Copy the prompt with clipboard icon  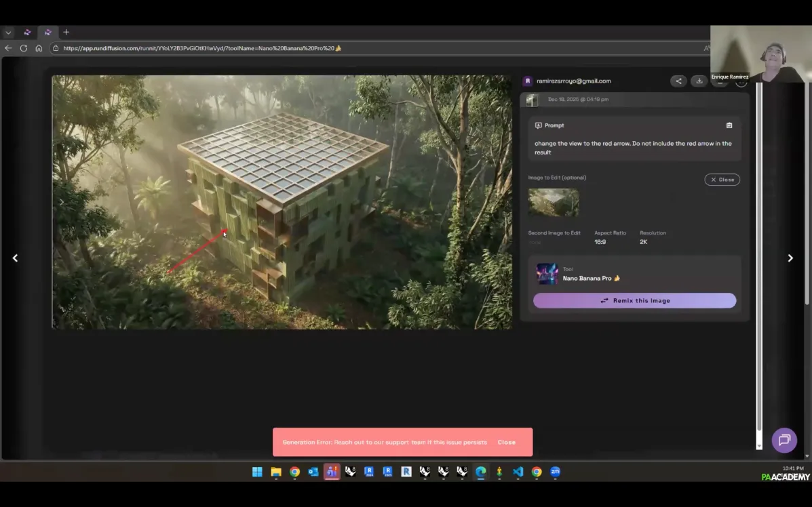click(x=729, y=125)
